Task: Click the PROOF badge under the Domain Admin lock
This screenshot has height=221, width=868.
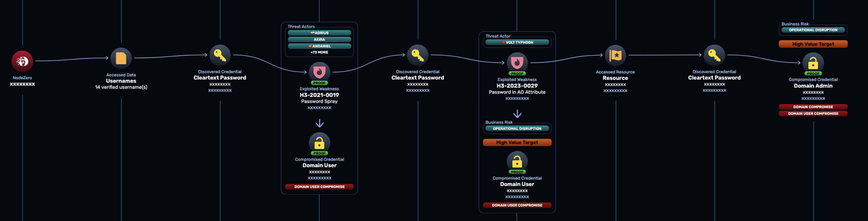Action: click(x=813, y=74)
